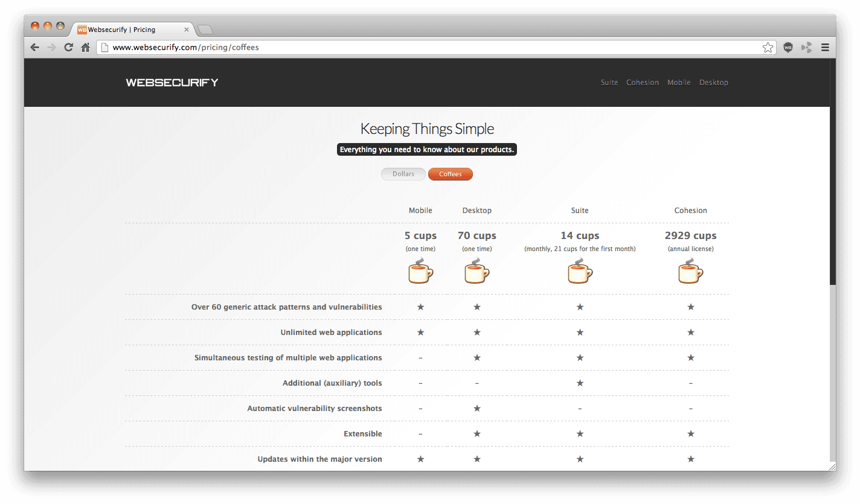Click the WEBSECURIFY logo

tap(172, 83)
